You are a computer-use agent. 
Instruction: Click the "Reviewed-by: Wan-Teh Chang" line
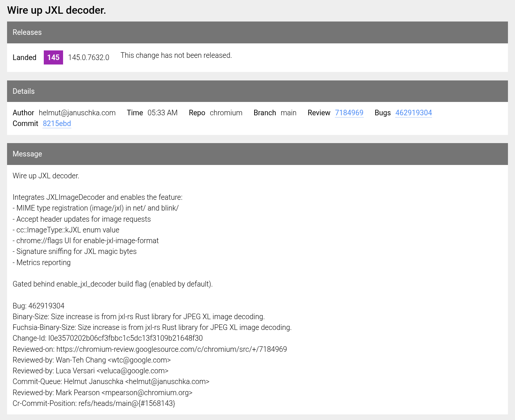tap(92, 360)
